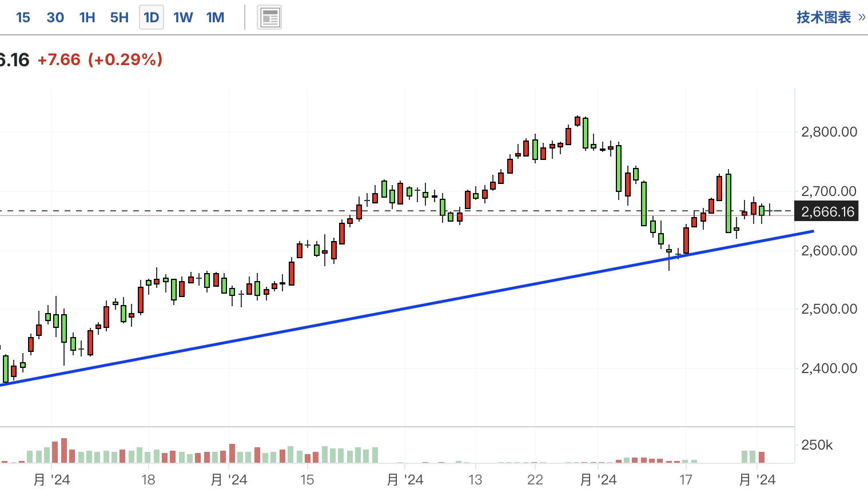The width and height of the screenshot is (868, 497).
Task: Switch to the 1M monthly timeframe
Action: point(215,18)
